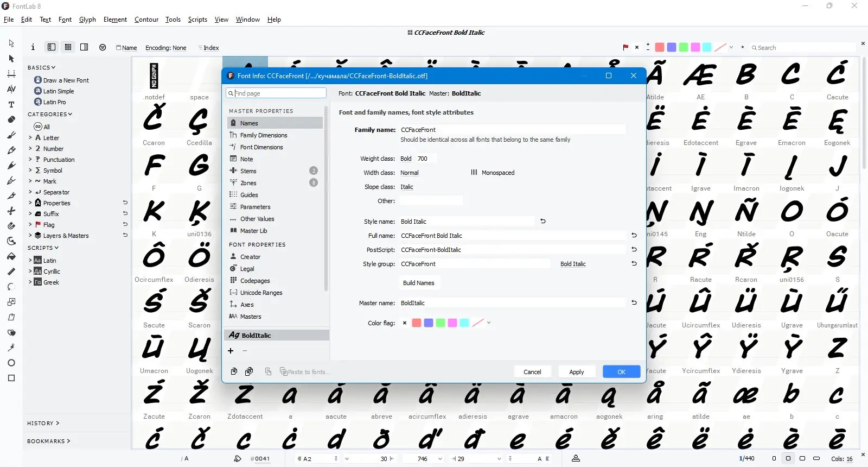Open the Scripts menu
Image resolution: width=868 pixels, height=467 pixels.
tap(197, 20)
